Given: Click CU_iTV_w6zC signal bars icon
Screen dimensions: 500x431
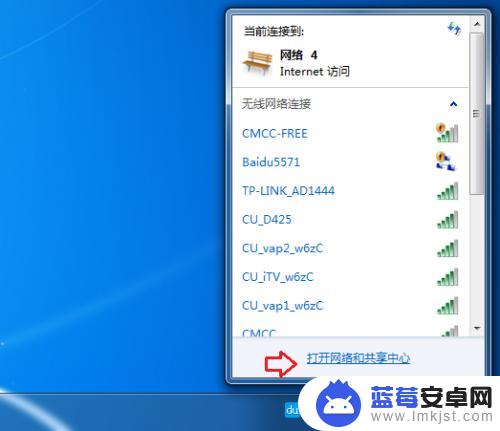Looking at the screenshot, I should click(x=448, y=277).
